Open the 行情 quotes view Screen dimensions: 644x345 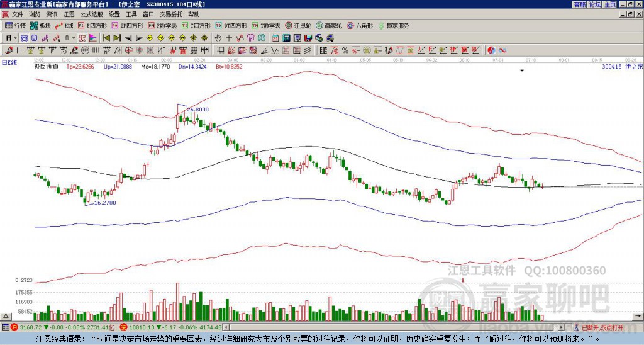point(16,25)
